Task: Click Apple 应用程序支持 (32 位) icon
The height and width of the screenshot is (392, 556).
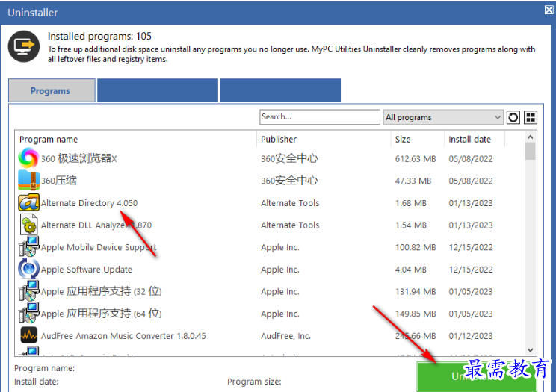Action: pos(28,291)
